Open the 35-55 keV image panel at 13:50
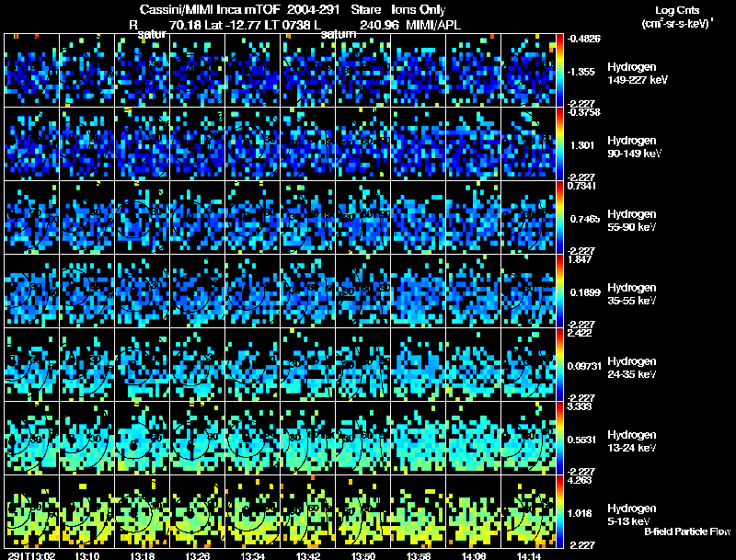 coord(362,291)
